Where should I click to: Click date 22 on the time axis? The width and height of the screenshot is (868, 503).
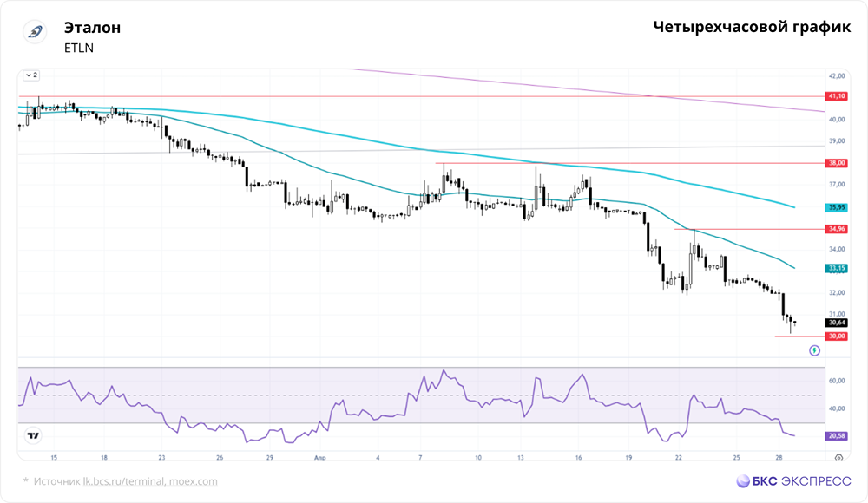[678, 458]
